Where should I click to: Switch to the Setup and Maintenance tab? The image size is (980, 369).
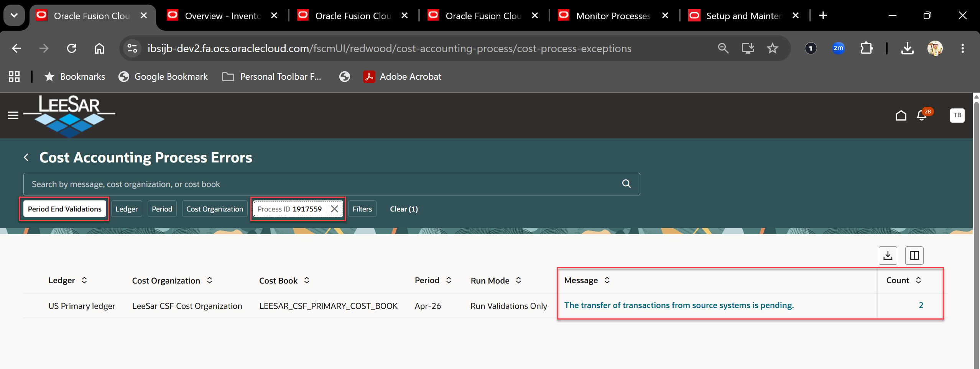[x=744, y=16]
